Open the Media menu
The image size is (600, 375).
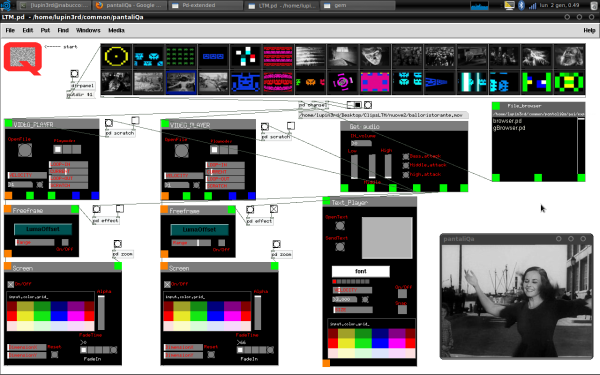(116, 30)
